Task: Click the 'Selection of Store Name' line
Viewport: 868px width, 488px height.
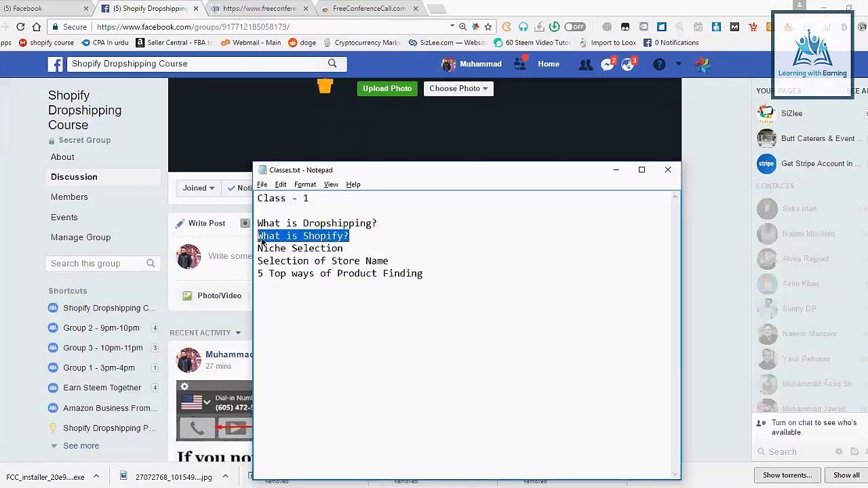Action: [x=323, y=261]
